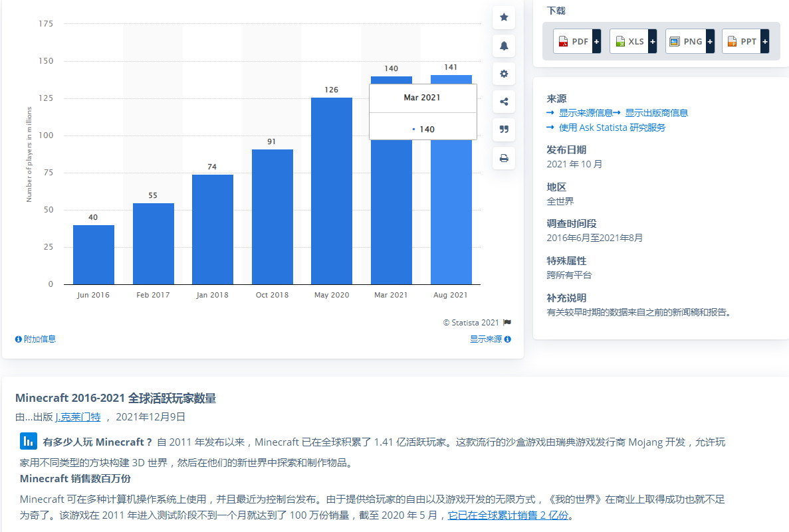Screen dimensions: 789x532
Task: Expand 显示来源 under the chart
Action: coord(490,339)
